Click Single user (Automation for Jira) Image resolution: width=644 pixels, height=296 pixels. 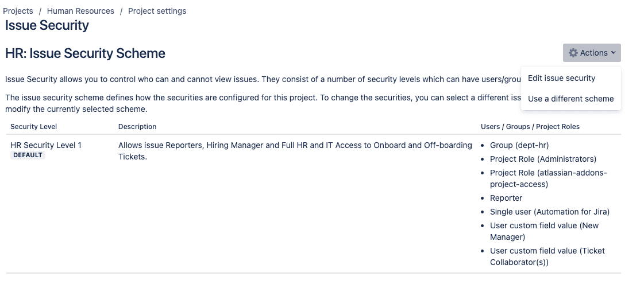point(550,212)
